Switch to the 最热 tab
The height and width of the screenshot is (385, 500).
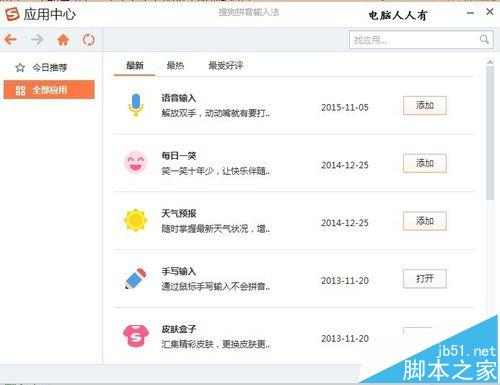(x=175, y=65)
